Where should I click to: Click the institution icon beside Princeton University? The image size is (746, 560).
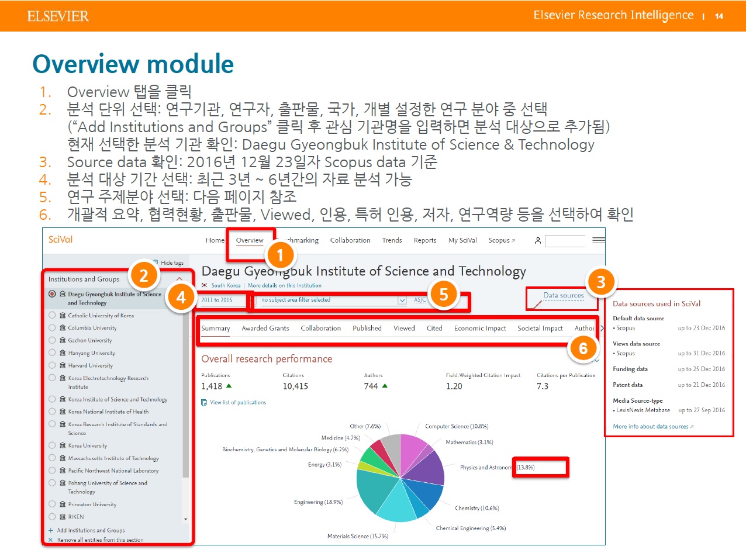click(63, 504)
